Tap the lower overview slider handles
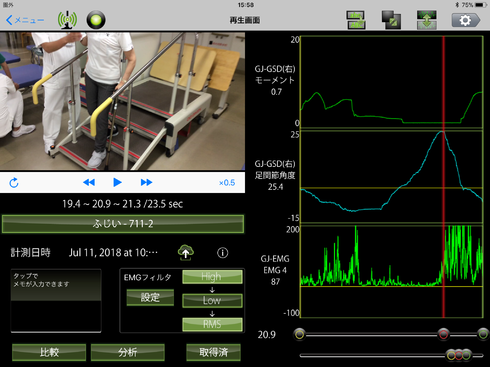The width and height of the screenshot is (490, 367). point(459,355)
